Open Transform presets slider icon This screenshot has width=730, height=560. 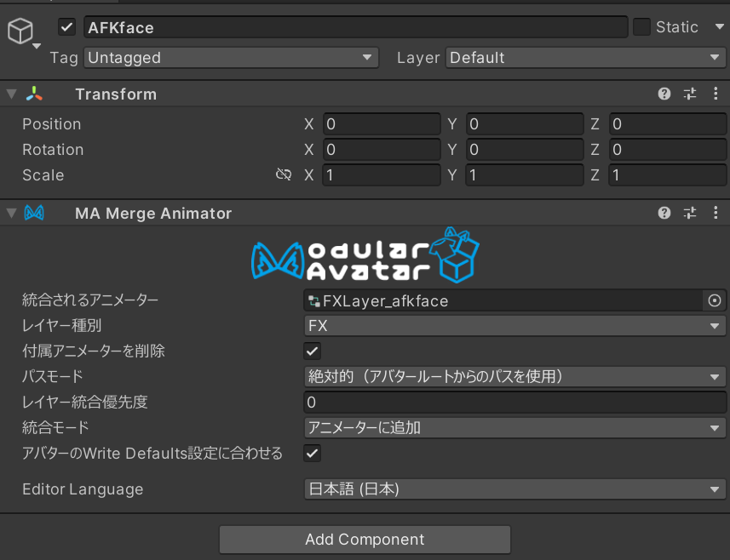tap(690, 94)
